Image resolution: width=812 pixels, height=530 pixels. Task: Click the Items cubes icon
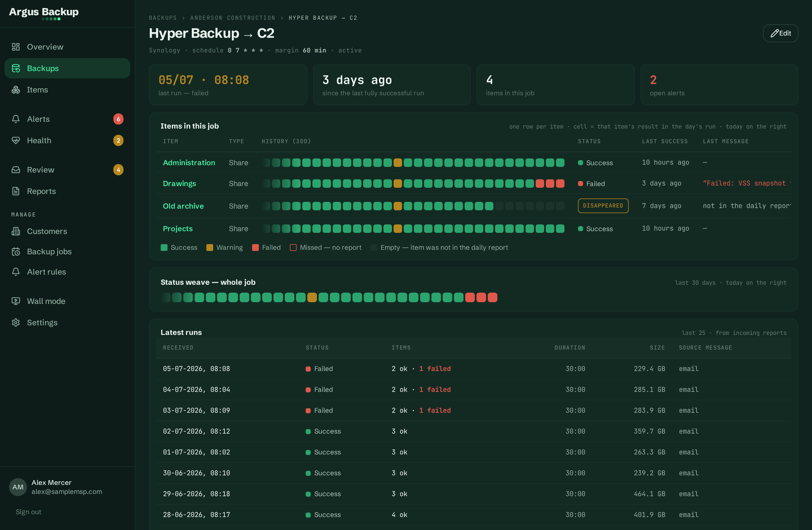(16, 90)
